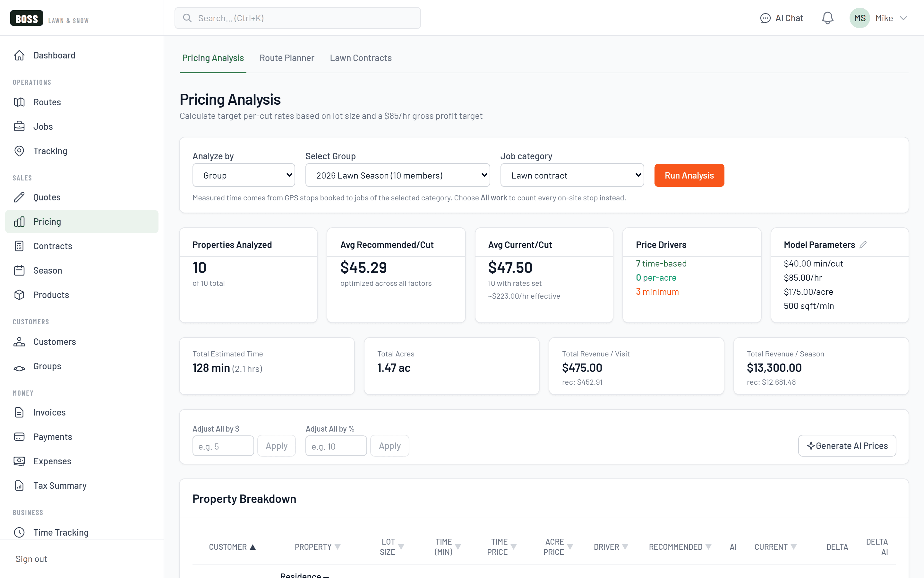Open Routes in the sidebar

tap(82, 102)
